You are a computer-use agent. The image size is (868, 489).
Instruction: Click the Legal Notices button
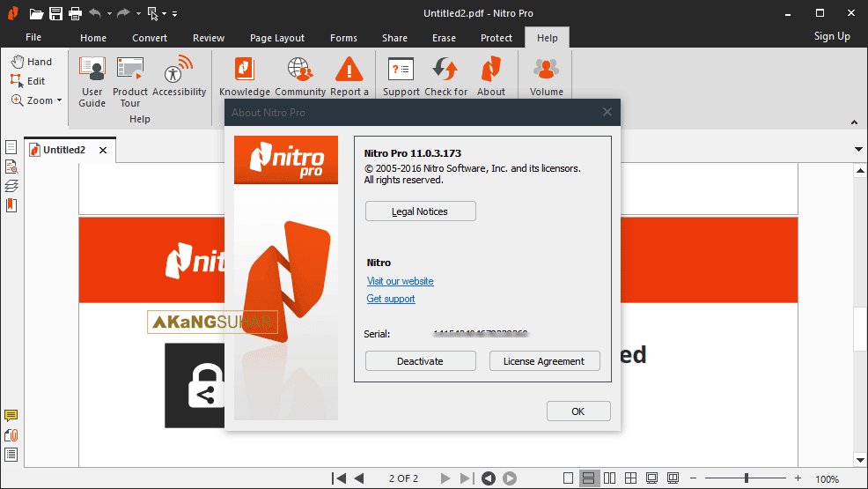point(420,211)
